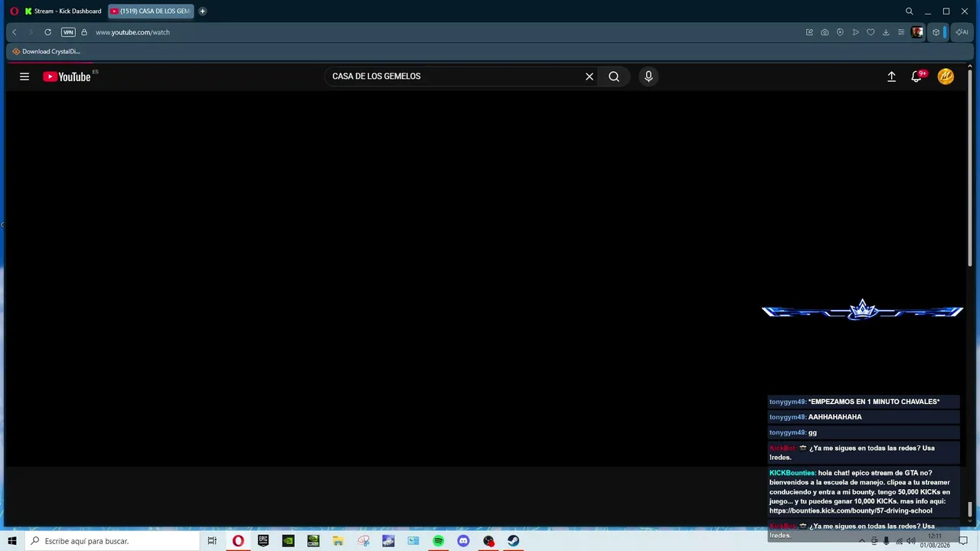
Task: Click the chat message 'EMPEZAMOS EN 1 MINUTO CHAVALES'
Action: [x=874, y=402]
